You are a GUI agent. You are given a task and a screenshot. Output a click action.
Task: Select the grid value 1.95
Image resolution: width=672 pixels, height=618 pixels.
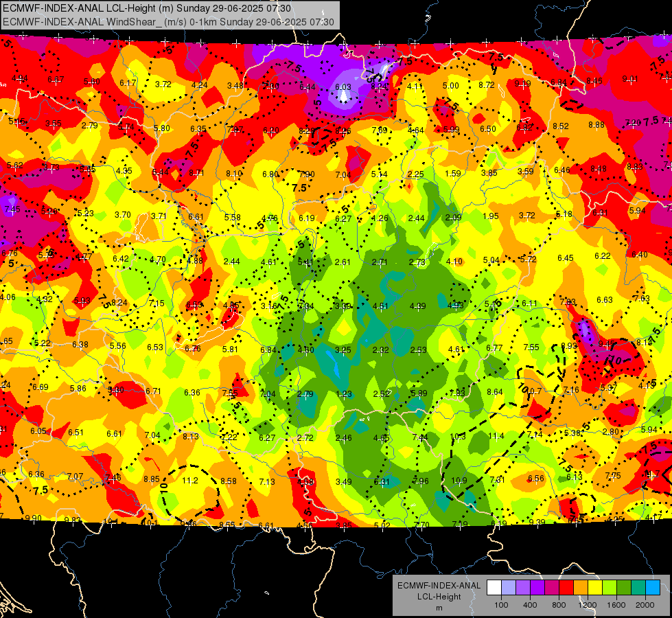(x=490, y=216)
